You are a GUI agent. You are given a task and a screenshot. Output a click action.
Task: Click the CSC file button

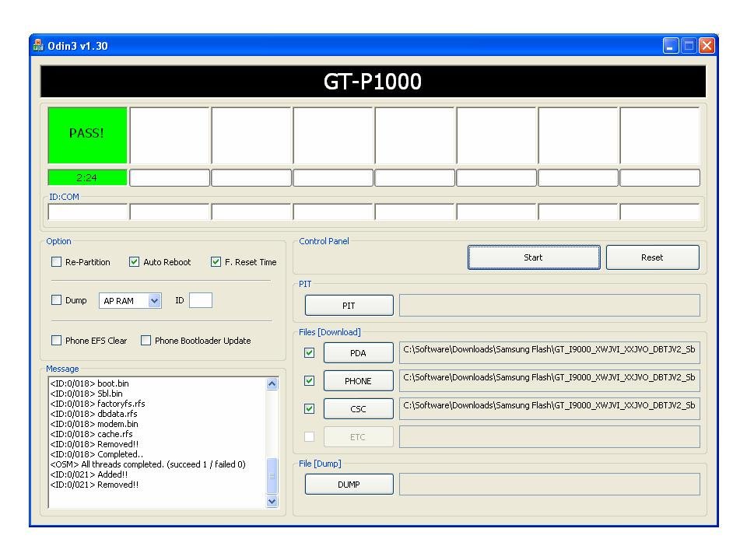click(x=358, y=408)
